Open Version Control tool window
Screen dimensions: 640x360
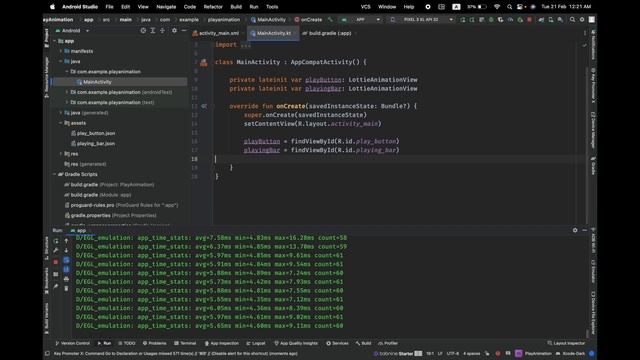click(72, 343)
